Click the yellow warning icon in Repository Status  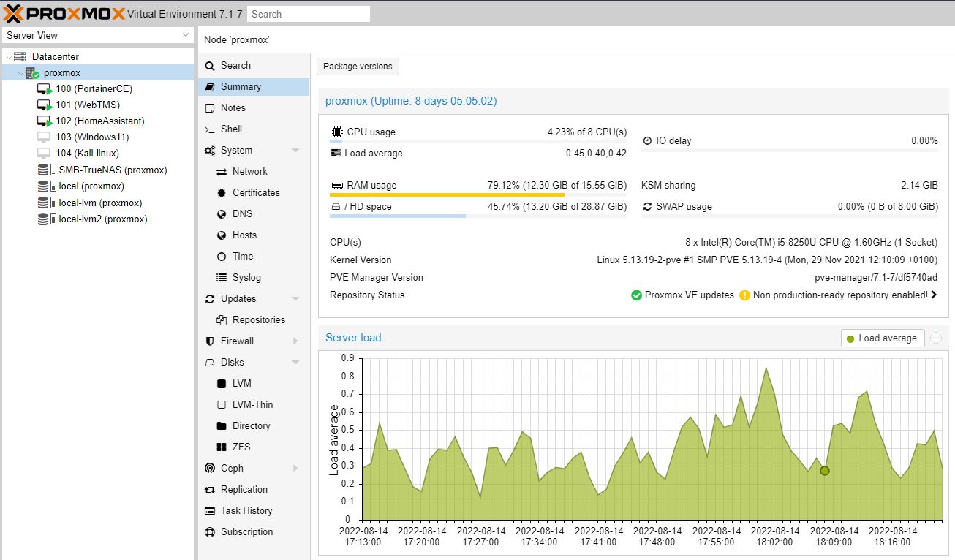[x=744, y=295]
